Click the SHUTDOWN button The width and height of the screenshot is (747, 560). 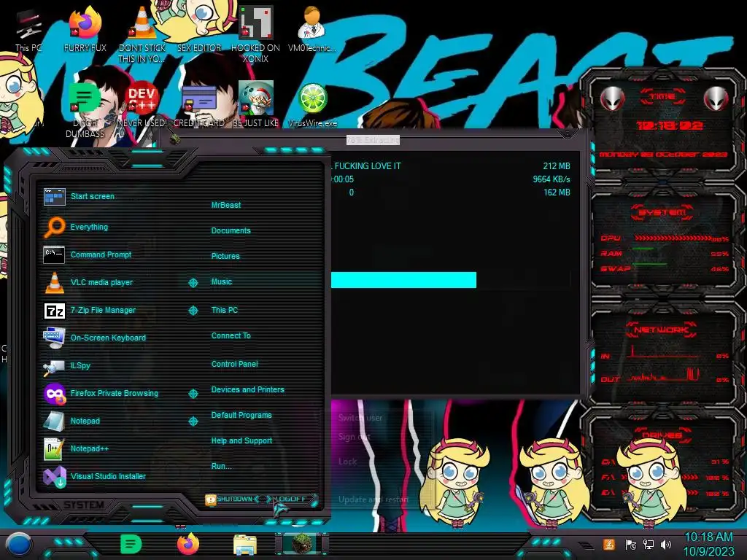(233, 499)
